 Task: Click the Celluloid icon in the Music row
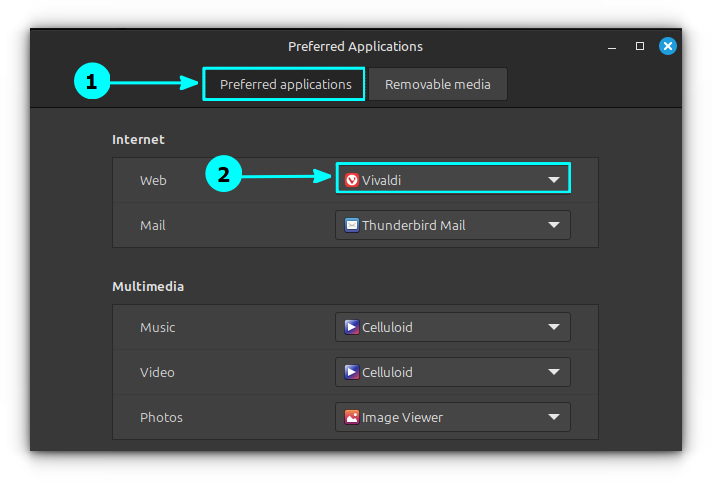coord(352,327)
